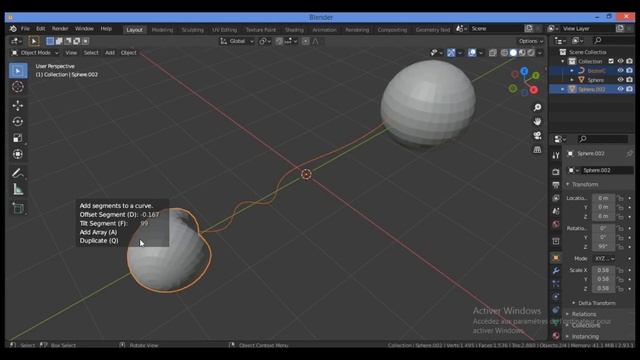Switch perspective/orthographic grid icon
The width and height of the screenshot is (640, 360).
pyautogui.click(x=537, y=149)
